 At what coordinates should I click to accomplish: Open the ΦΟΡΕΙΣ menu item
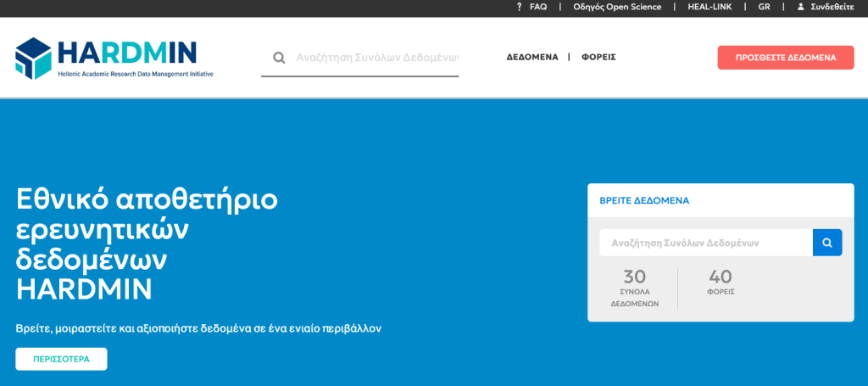[598, 58]
